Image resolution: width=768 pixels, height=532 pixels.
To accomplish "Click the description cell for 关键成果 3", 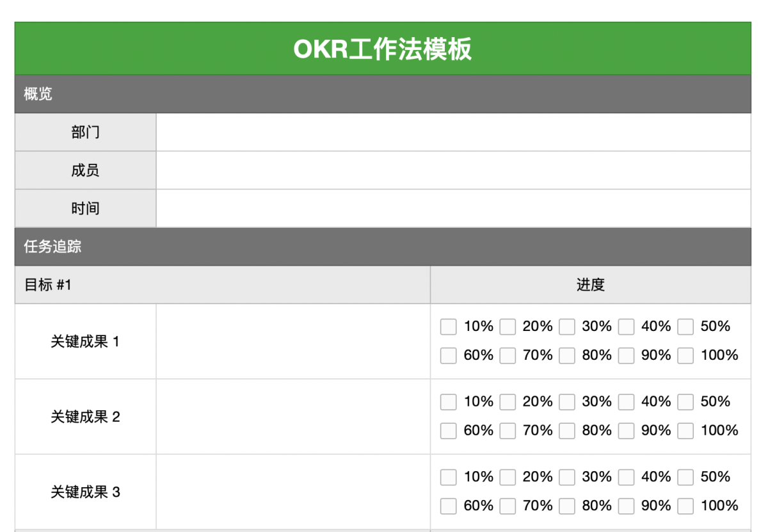I will 293,492.
